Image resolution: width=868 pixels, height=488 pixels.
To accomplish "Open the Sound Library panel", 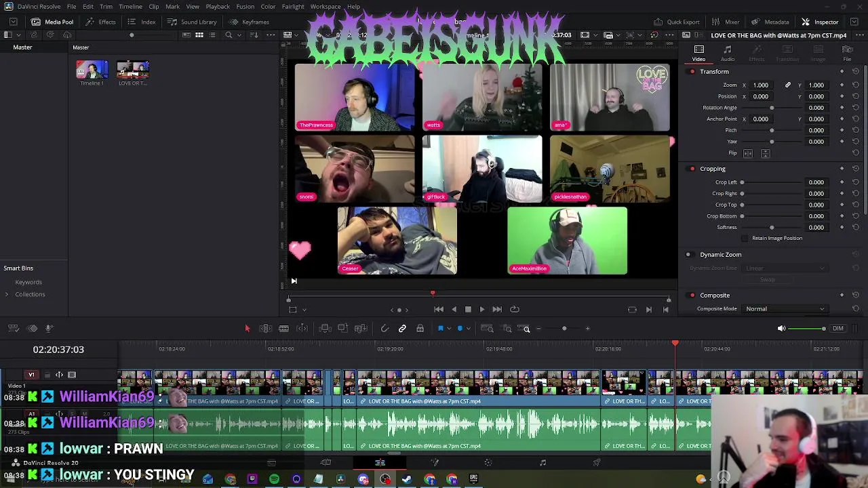I will 192,22.
